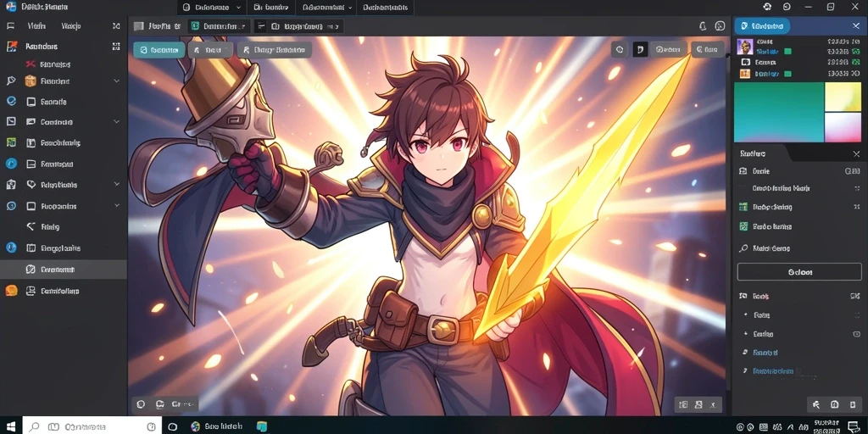Click the app logo in title bar

tap(10, 7)
